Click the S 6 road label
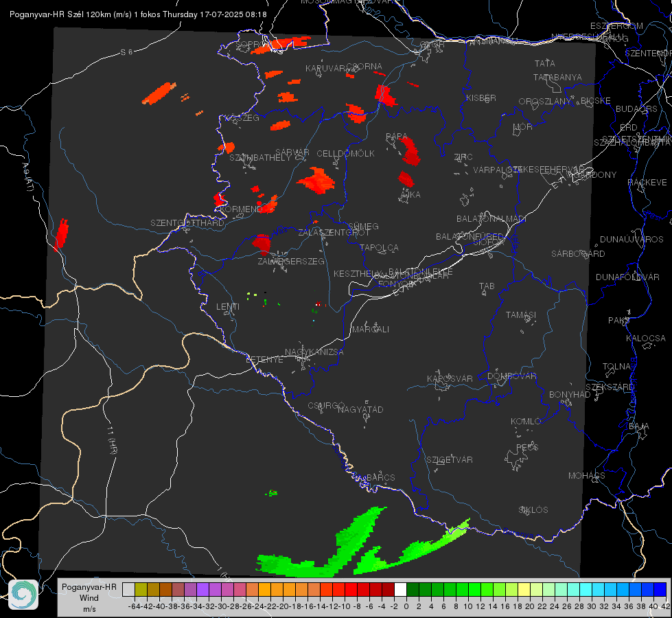672x618 pixels. coord(126,52)
